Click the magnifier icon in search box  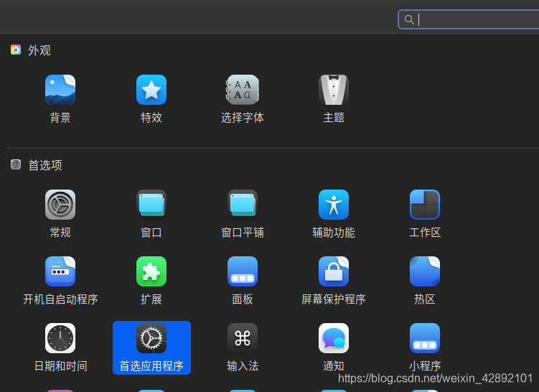click(408, 19)
